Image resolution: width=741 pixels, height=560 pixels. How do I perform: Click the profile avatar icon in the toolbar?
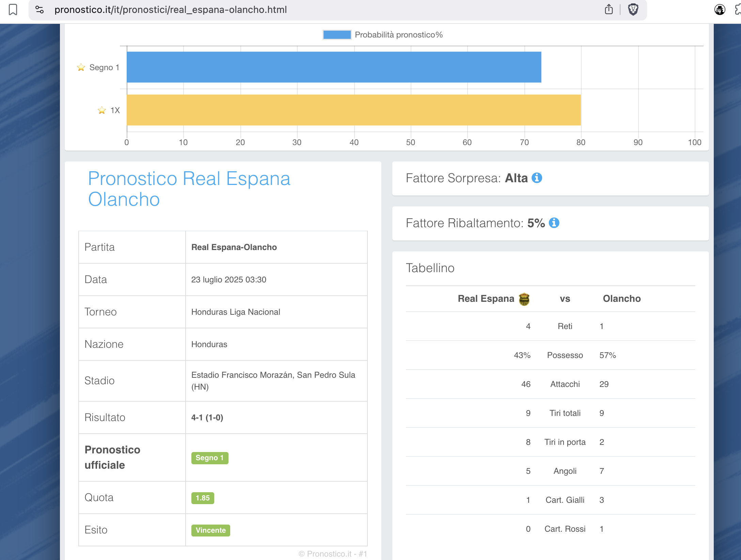[720, 10]
